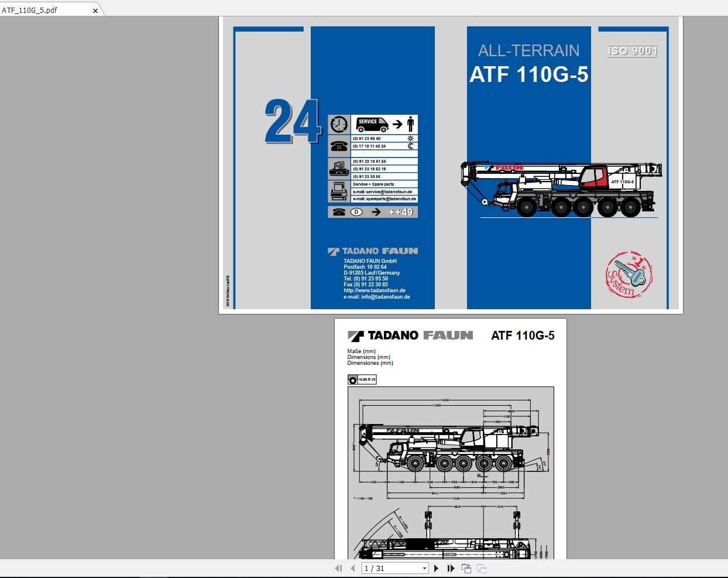Click inside the page number input field

click(x=386, y=568)
